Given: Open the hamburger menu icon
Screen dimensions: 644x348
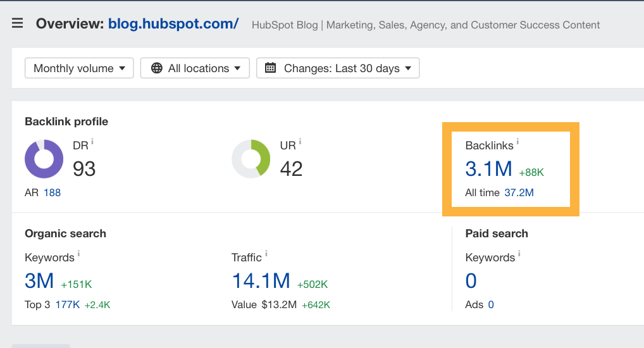Looking at the screenshot, I should click(18, 24).
